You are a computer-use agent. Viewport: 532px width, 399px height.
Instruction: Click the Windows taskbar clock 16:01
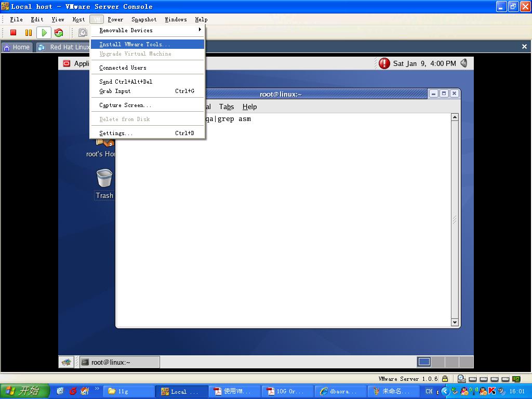coord(517,391)
